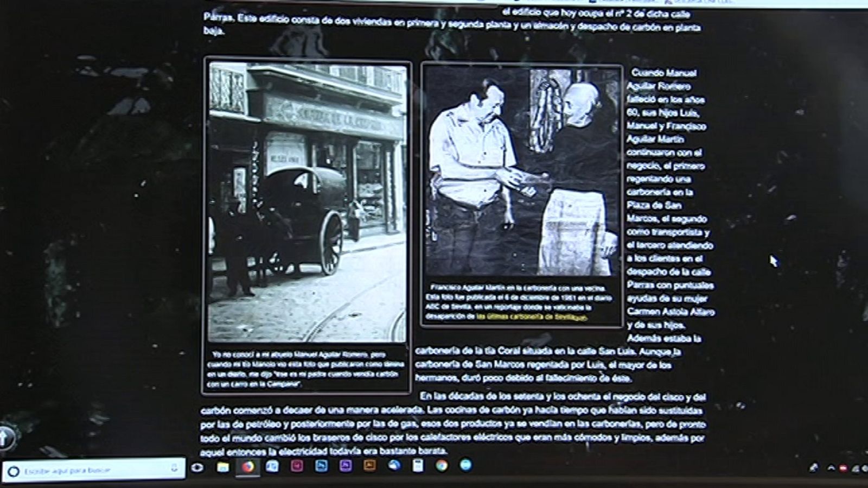This screenshot has height=488, width=868.
Task: Expand hidden system tray icons
Action: 831,468
